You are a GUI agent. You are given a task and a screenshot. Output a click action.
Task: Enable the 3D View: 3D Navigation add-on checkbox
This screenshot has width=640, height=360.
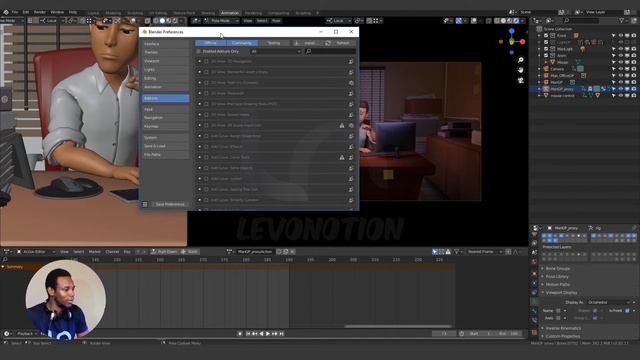tap(206, 61)
